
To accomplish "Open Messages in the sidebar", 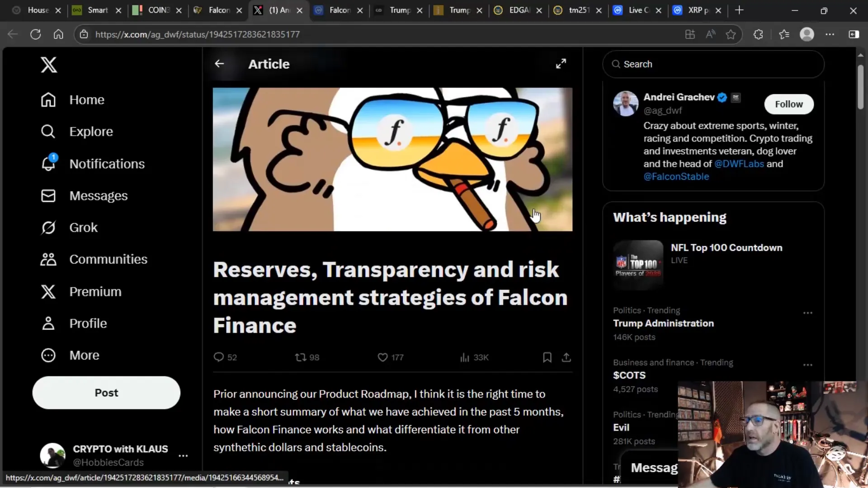I will (84, 196).
